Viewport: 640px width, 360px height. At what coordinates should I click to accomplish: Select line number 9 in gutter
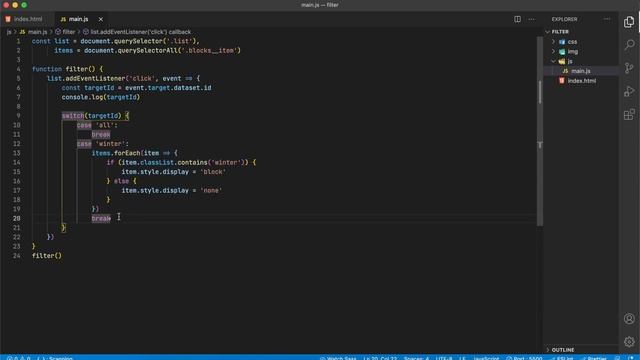18,116
